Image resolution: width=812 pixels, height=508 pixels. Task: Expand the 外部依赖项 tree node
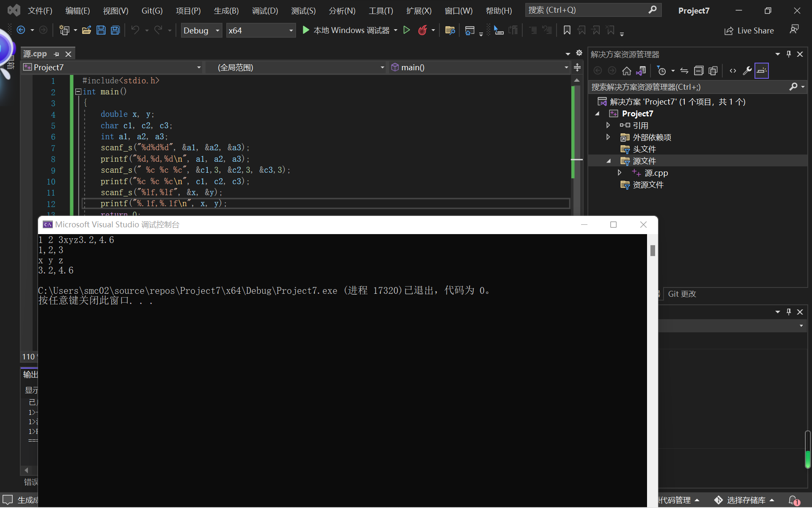click(x=608, y=137)
